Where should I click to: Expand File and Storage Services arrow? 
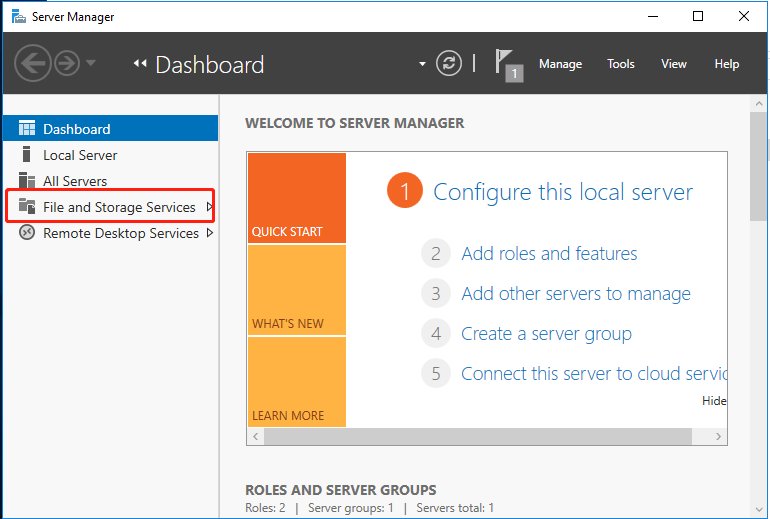tap(209, 207)
